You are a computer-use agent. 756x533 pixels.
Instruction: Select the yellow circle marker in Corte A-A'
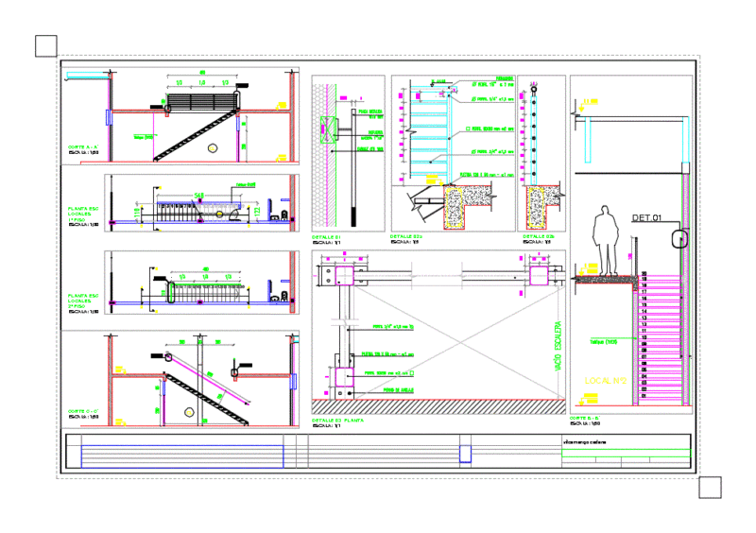(x=213, y=148)
